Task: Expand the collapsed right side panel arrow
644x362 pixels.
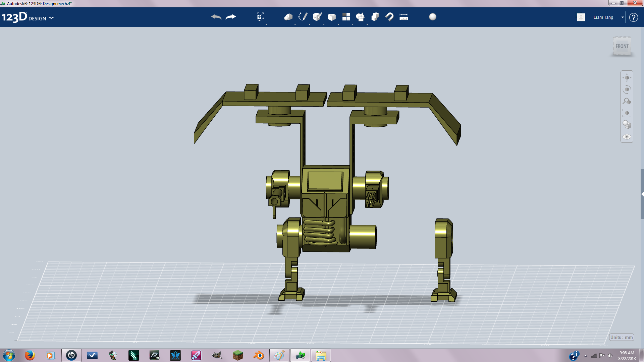Action: [x=642, y=194]
